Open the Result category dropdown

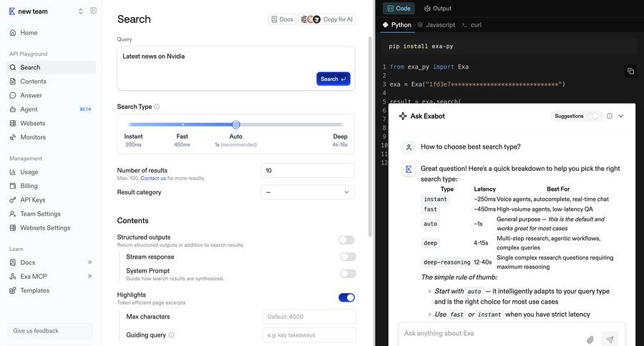(x=308, y=192)
